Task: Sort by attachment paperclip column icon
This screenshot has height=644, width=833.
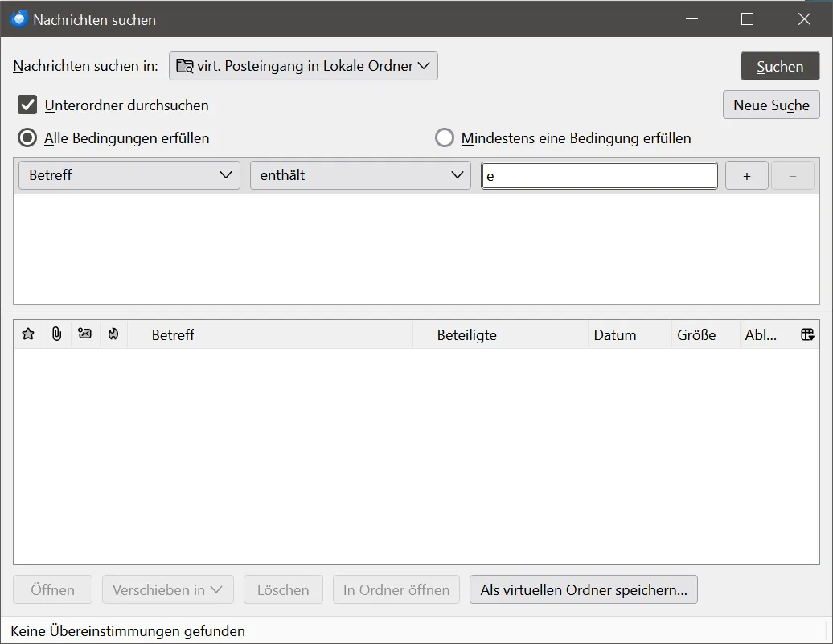Action: point(57,334)
